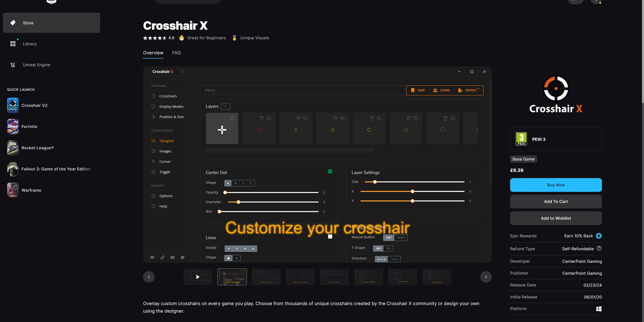Click the Refund Type help question icon

coord(599,248)
